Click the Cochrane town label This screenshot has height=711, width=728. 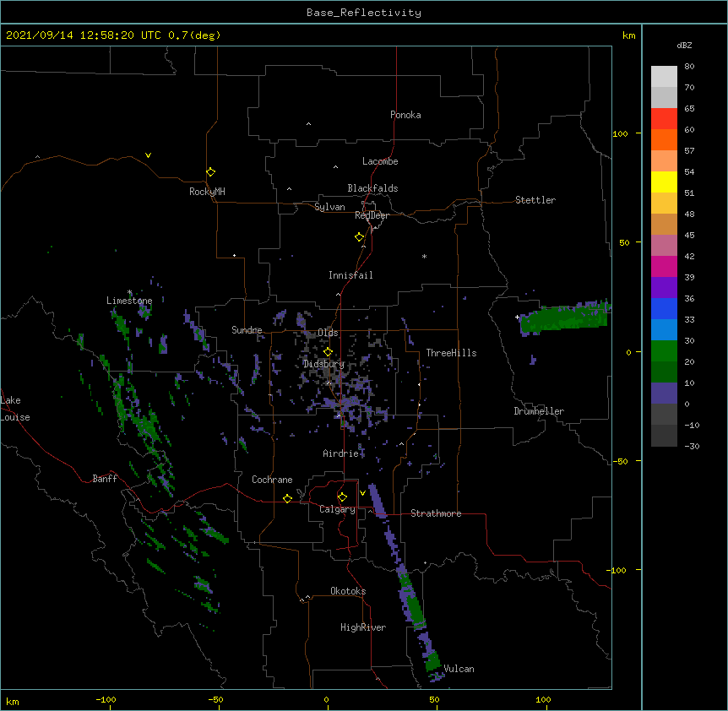click(272, 480)
